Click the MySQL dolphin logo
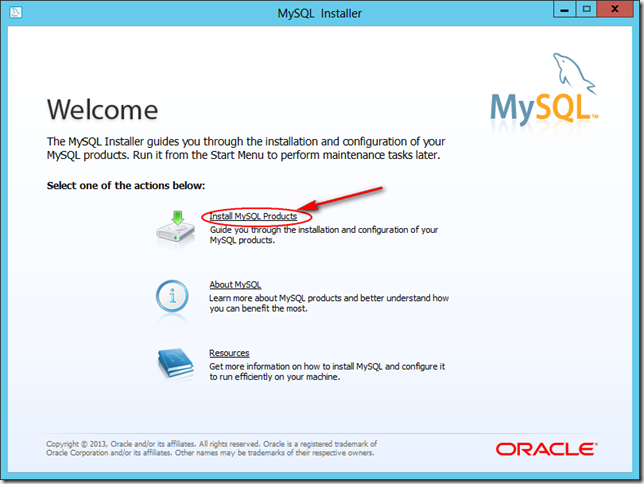The width and height of the screenshot is (644, 484). pos(544,89)
